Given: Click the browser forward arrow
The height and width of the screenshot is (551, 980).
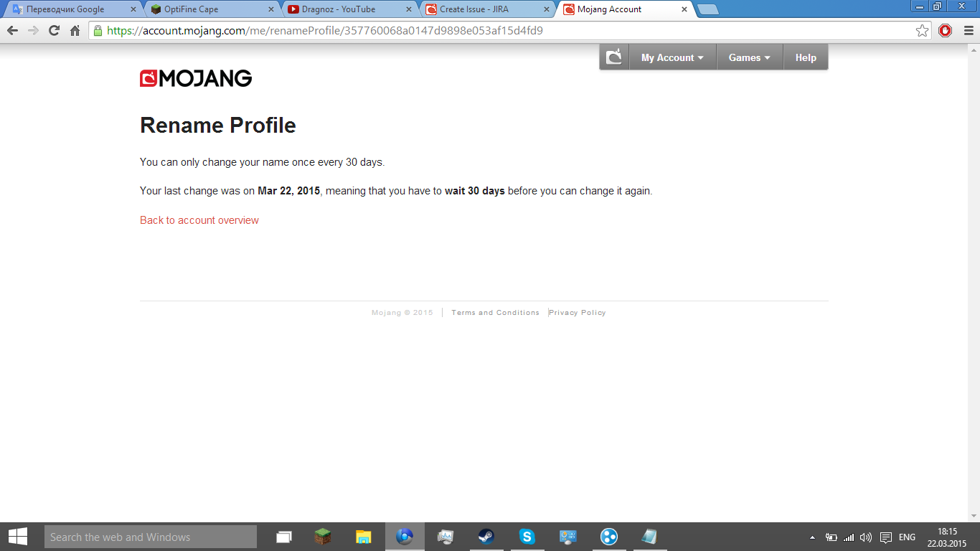Looking at the screenshot, I should click(x=33, y=31).
